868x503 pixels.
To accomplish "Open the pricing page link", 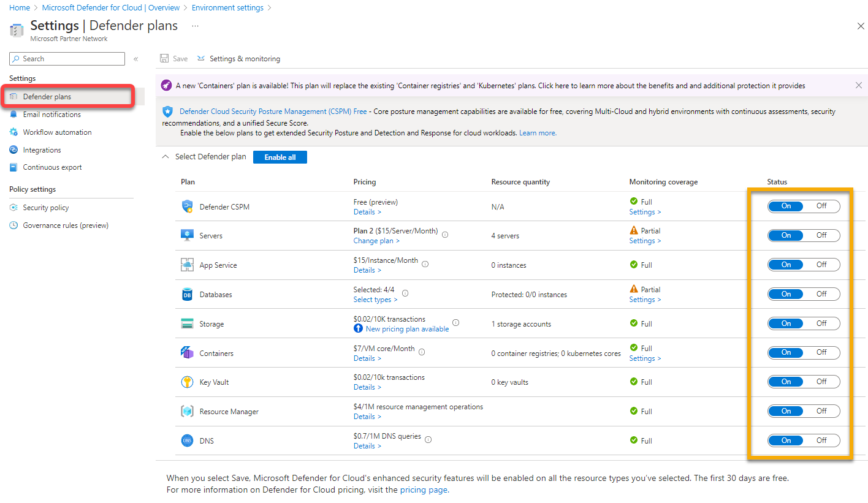I will (424, 490).
